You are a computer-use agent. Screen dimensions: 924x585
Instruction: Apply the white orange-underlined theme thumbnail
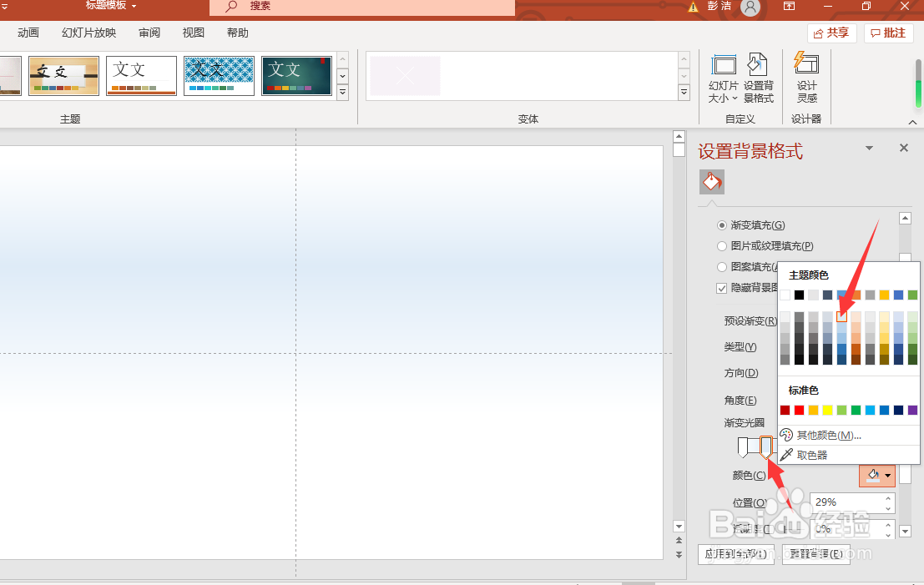click(x=141, y=75)
